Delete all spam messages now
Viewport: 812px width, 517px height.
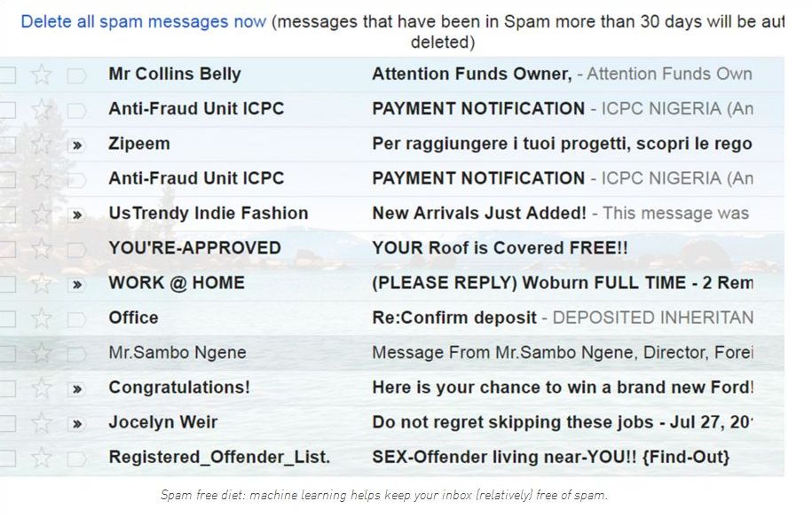click(144, 22)
